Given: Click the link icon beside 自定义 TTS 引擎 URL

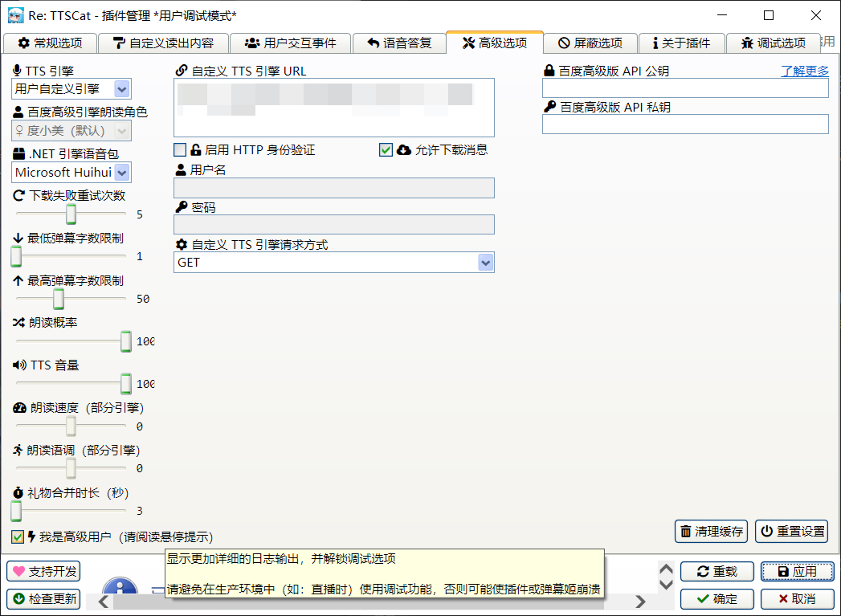Looking at the screenshot, I should 182,70.
